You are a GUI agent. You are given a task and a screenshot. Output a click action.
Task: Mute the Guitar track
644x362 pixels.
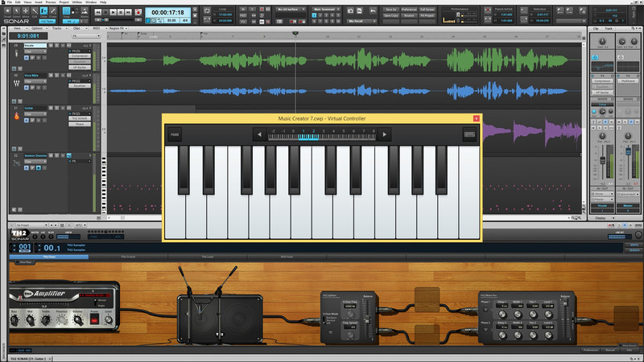pos(51,108)
